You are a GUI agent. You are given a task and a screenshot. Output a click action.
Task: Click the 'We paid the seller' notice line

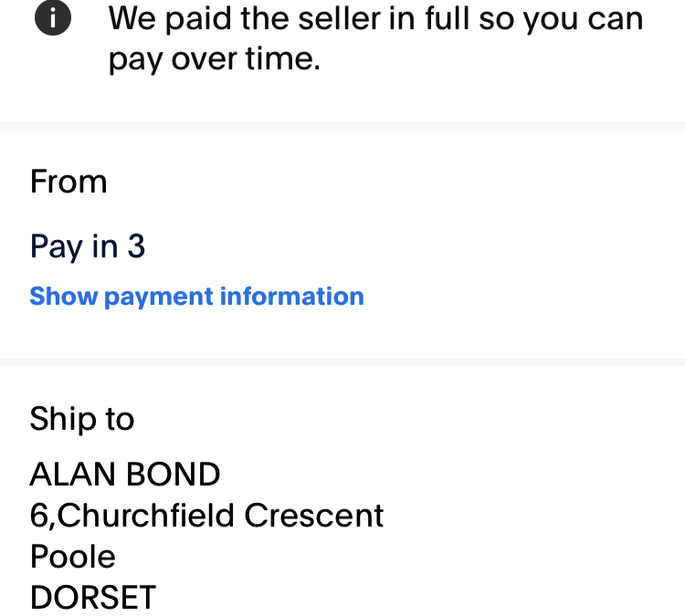(375, 19)
